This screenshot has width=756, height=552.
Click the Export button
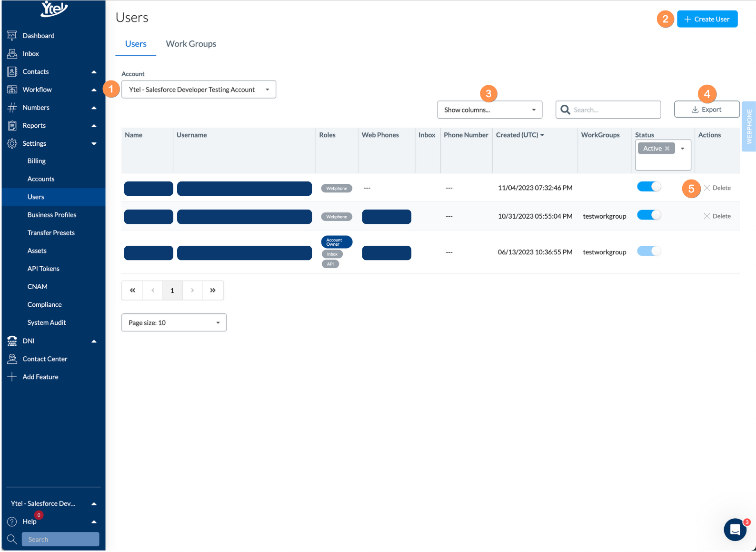(706, 110)
